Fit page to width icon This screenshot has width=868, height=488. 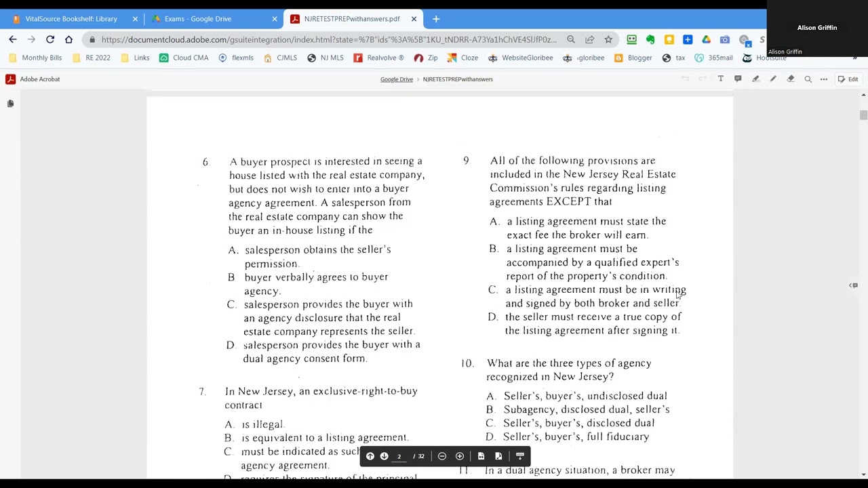click(x=481, y=456)
